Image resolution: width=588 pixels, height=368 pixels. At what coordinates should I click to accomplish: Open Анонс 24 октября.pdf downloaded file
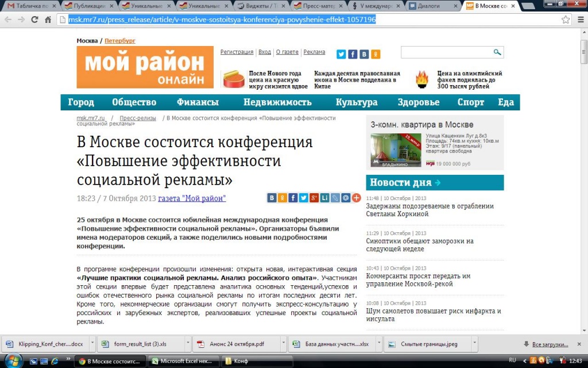coord(237,344)
